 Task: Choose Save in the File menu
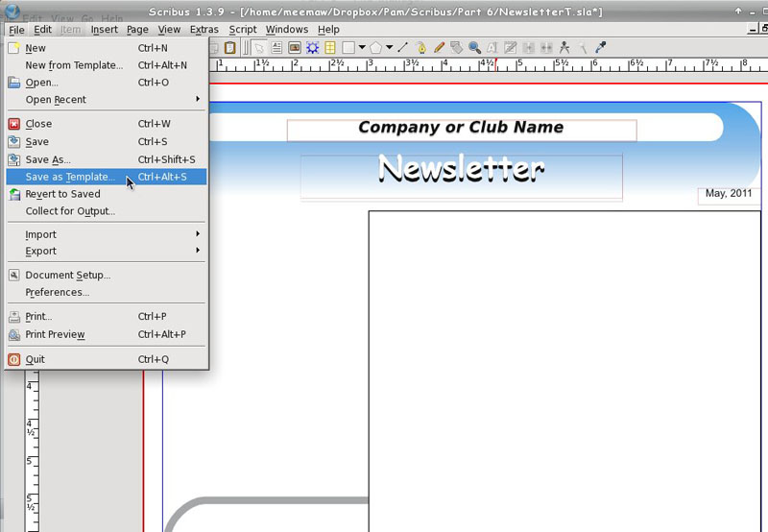[x=107, y=141]
